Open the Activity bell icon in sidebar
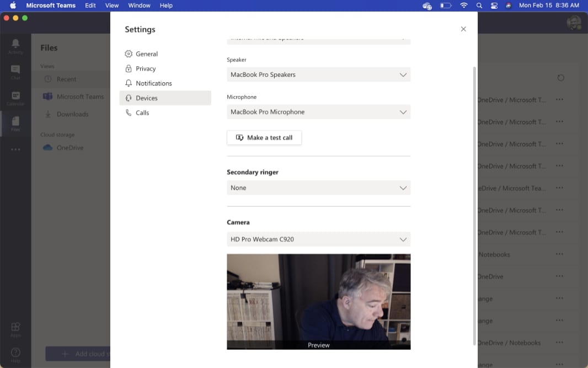The height and width of the screenshot is (368, 588). click(15, 45)
